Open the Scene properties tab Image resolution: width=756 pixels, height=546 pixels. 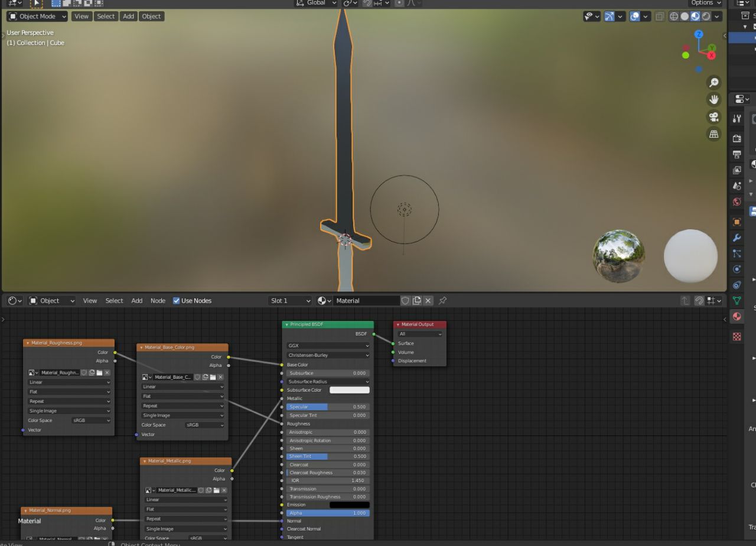pyautogui.click(x=737, y=186)
